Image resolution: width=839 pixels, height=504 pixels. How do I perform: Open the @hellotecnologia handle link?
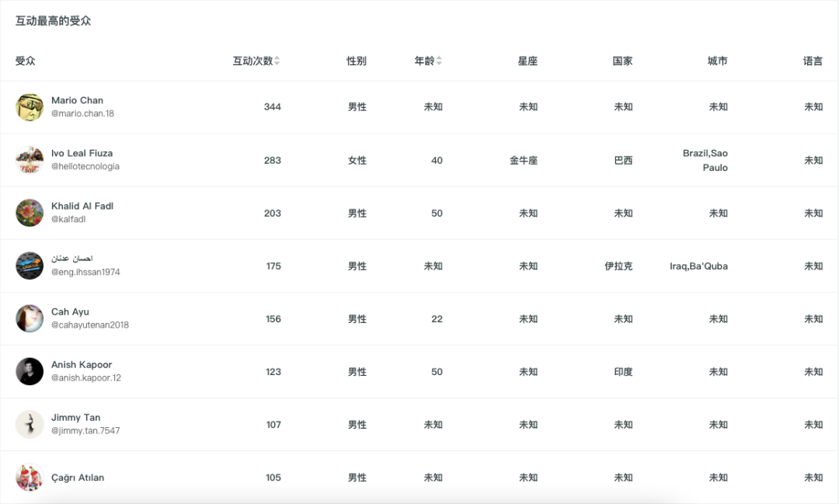pos(85,166)
